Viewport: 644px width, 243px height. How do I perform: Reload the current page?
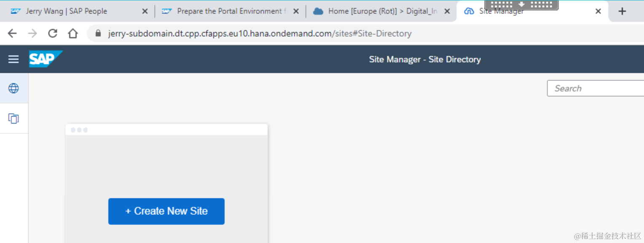[53, 33]
